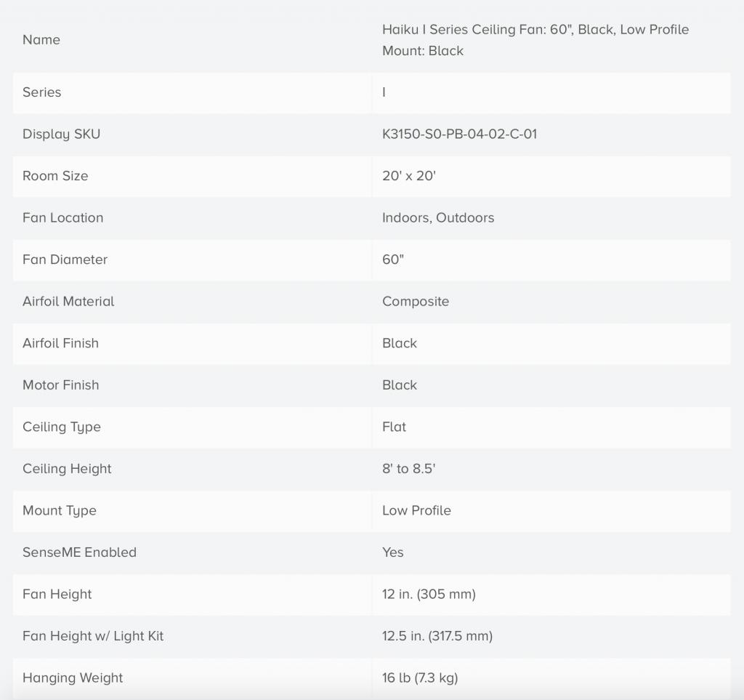Click the Indoors, Outdoors value

click(438, 218)
